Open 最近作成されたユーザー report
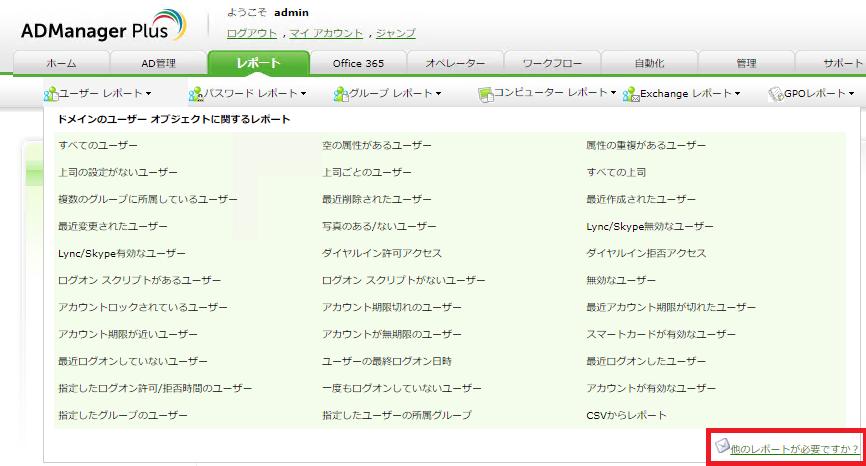This screenshot has height=466, width=866. pos(641,199)
